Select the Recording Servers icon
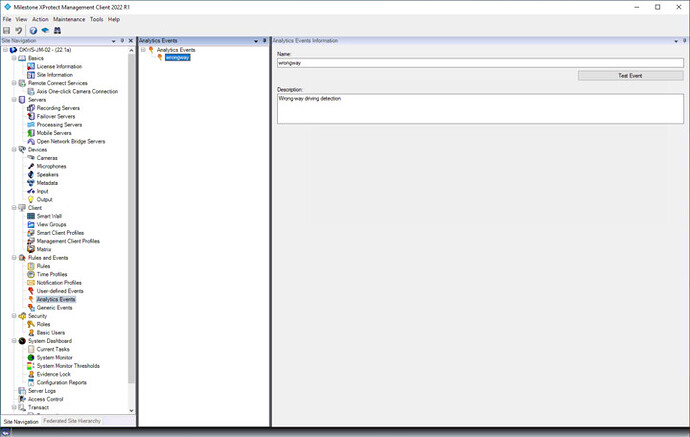Image resolution: width=690 pixels, height=437 pixels. click(x=30, y=108)
